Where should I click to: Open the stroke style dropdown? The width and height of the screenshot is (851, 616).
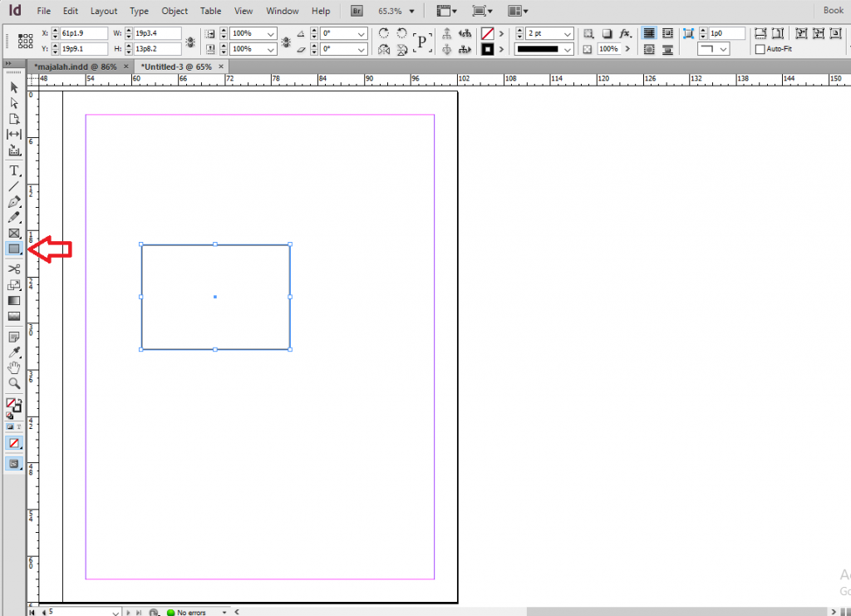[x=568, y=49]
